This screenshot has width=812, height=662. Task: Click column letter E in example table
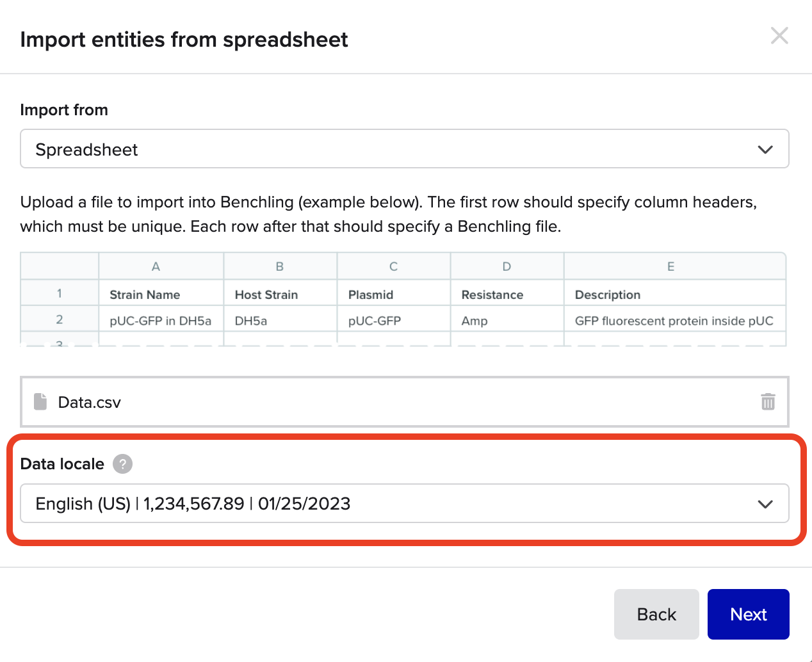pos(670,266)
